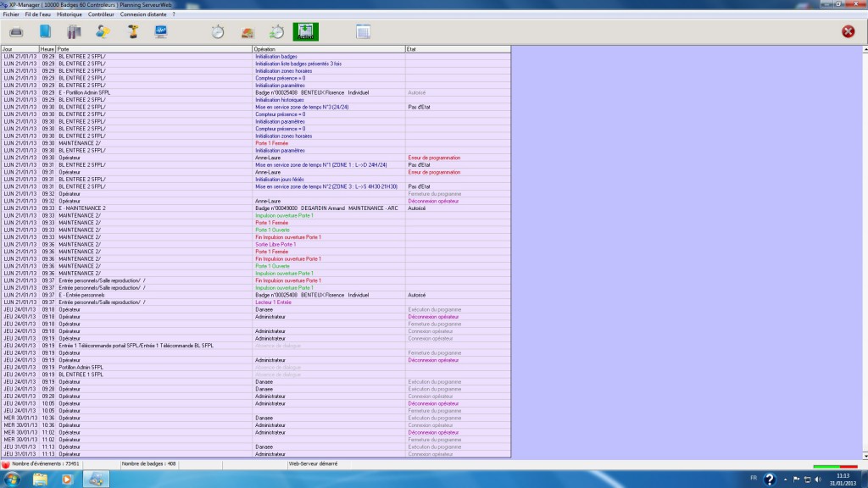Open the ? help menu
Screen dimensions: 868x488
pos(174,14)
